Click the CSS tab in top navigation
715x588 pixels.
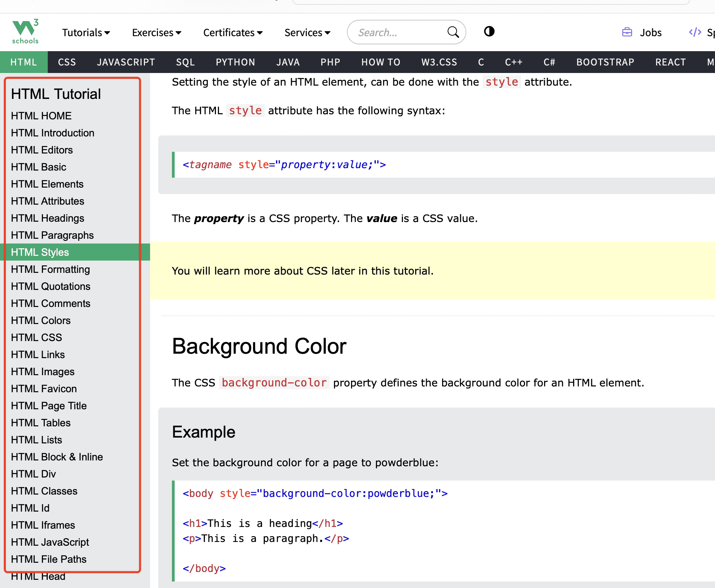point(67,62)
